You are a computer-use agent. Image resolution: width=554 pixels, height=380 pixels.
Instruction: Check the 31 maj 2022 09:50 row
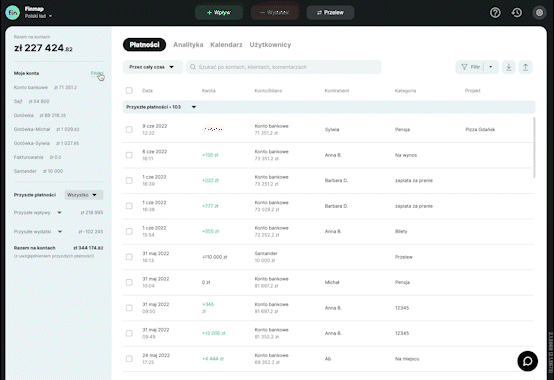pyautogui.click(x=129, y=308)
